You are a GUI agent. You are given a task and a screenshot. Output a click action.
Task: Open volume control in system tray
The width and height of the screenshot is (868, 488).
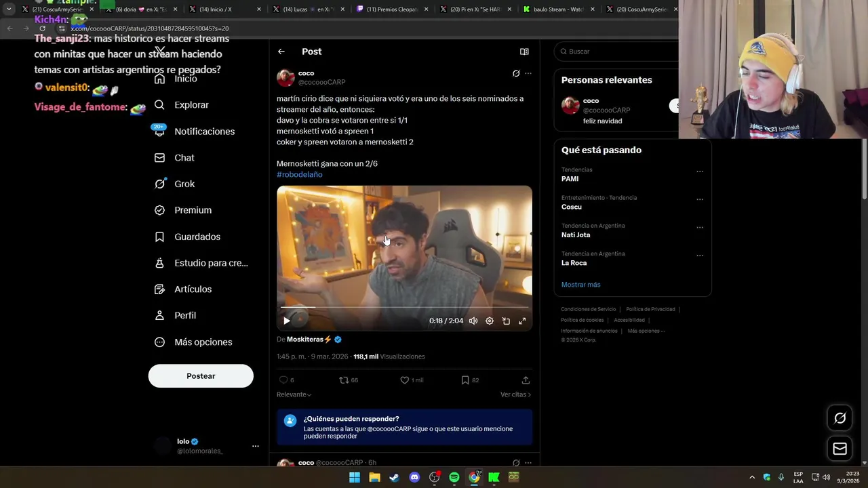[x=826, y=477]
